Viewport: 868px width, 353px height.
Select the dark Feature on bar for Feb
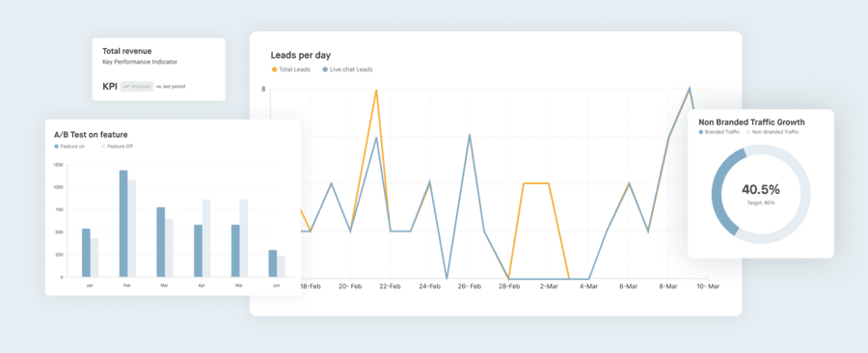tap(123, 224)
